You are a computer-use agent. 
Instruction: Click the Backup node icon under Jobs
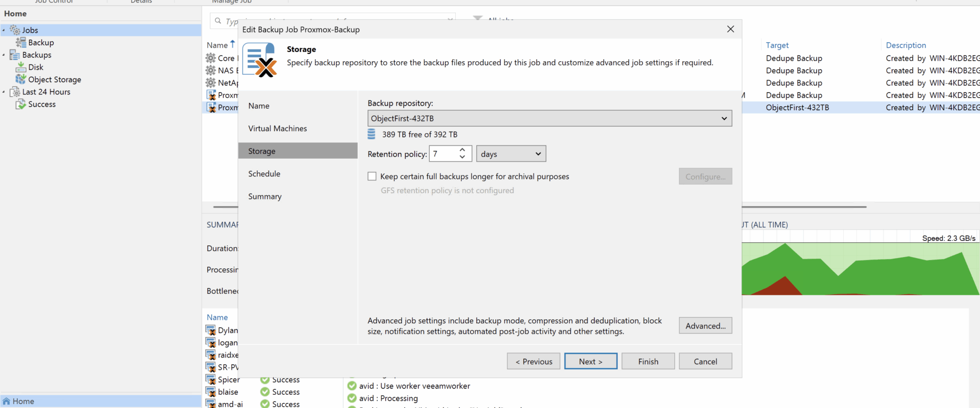coord(21,42)
